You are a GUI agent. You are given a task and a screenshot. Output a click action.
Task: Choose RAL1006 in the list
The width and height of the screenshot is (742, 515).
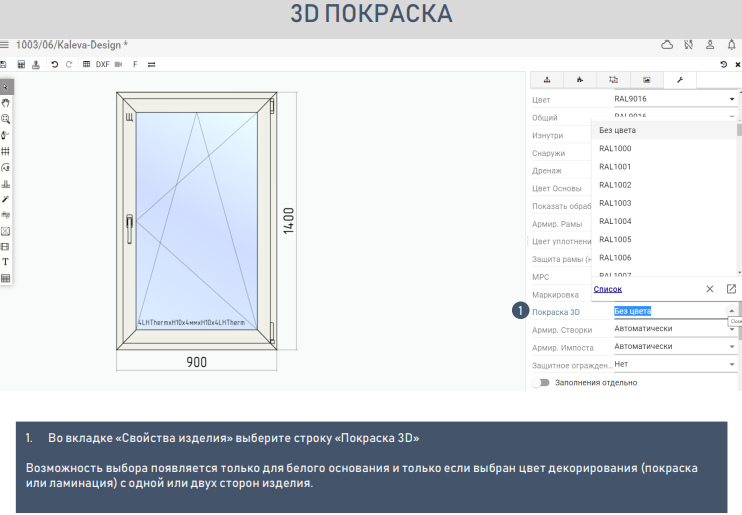pyautogui.click(x=664, y=258)
